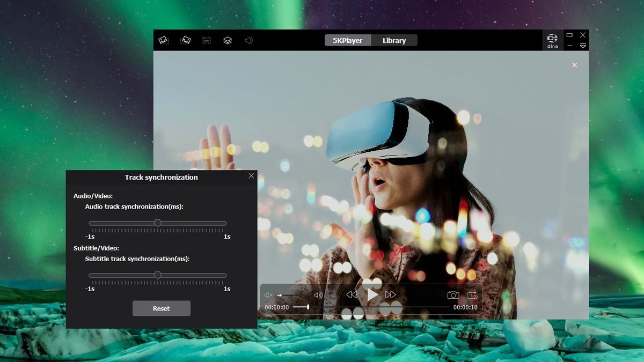This screenshot has height=362, width=644.
Task: Open the subtitle settings icon
Action: click(x=207, y=40)
